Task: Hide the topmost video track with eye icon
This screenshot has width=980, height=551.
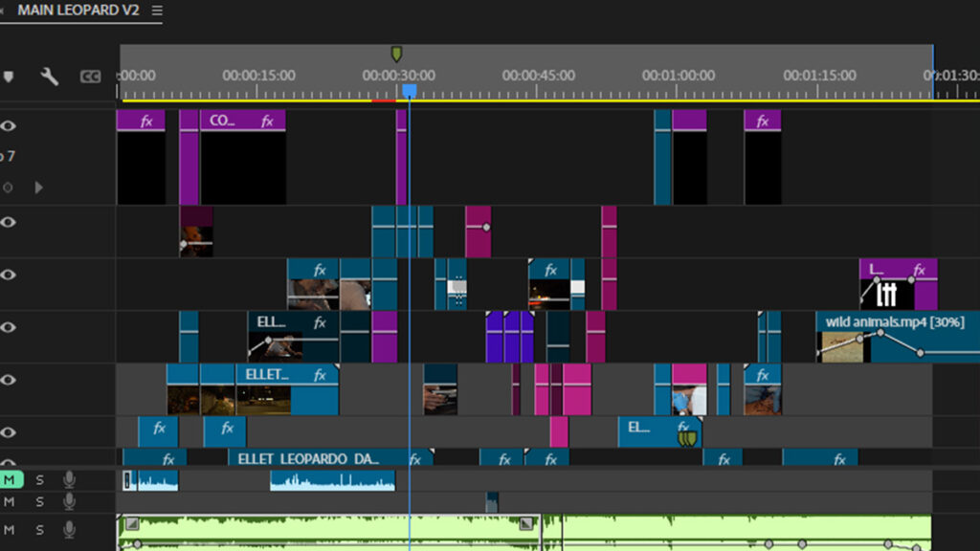Action: 9,125
